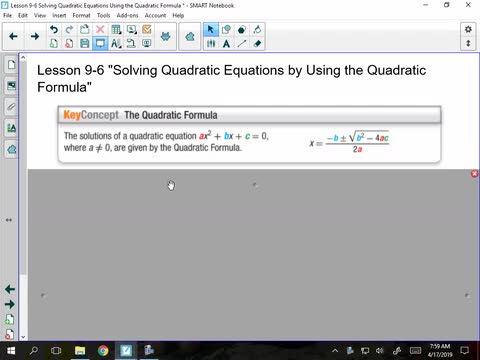Show hidden system tray icons
Image resolution: width=480 pixels, height=360 pixels.
coord(335,350)
